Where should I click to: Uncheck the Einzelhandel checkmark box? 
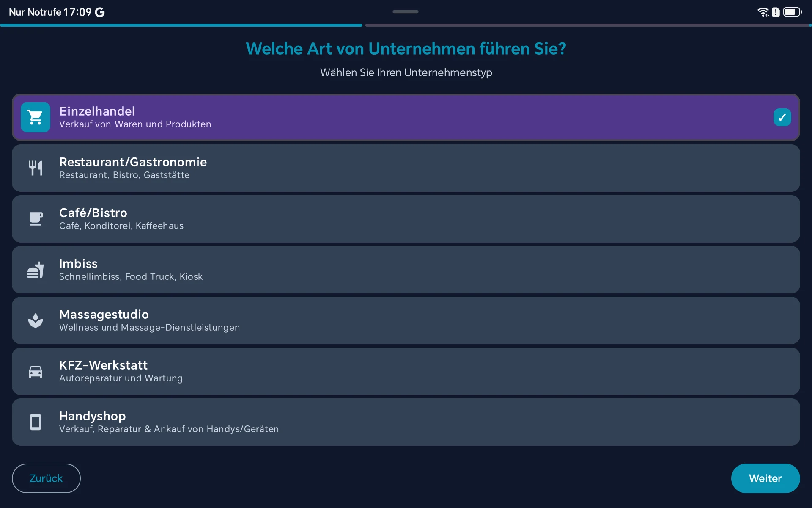pos(782,117)
